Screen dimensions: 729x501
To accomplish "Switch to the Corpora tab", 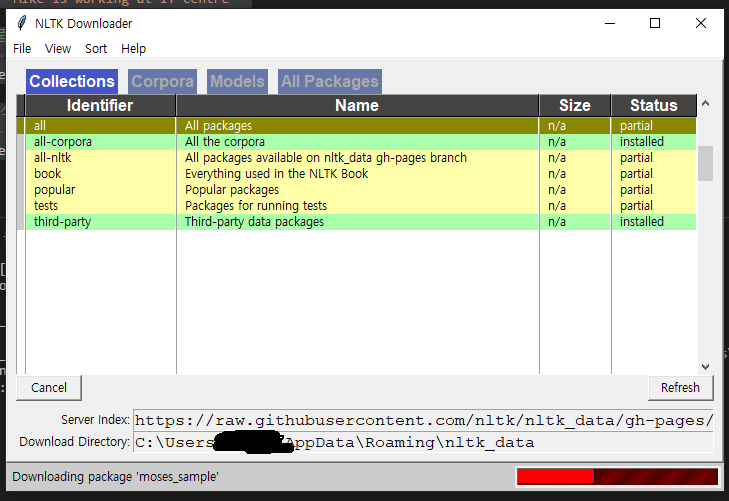I will [x=162, y=81].
